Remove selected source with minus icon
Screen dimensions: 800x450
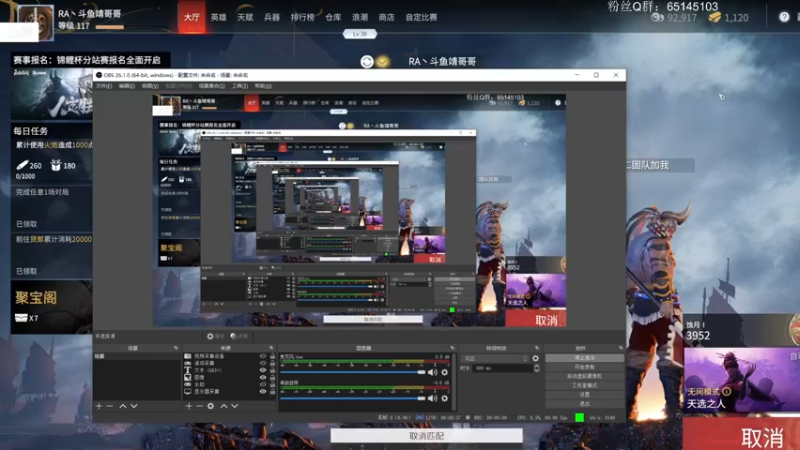coord(199,406)
